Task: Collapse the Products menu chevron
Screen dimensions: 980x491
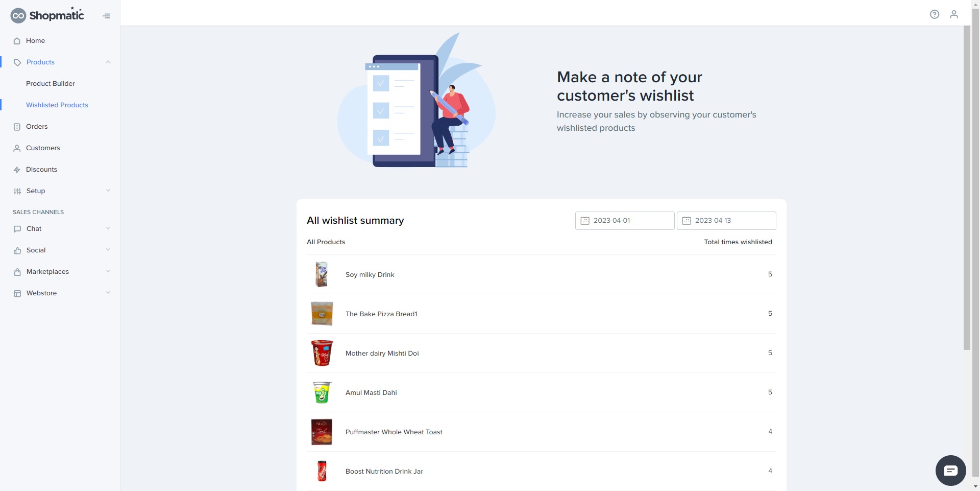Action: pyautogui.click(x=108, y=62)
